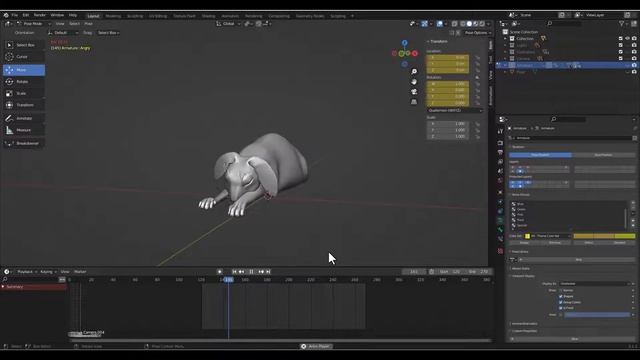Switch to wireframe viewport shading

462,24
